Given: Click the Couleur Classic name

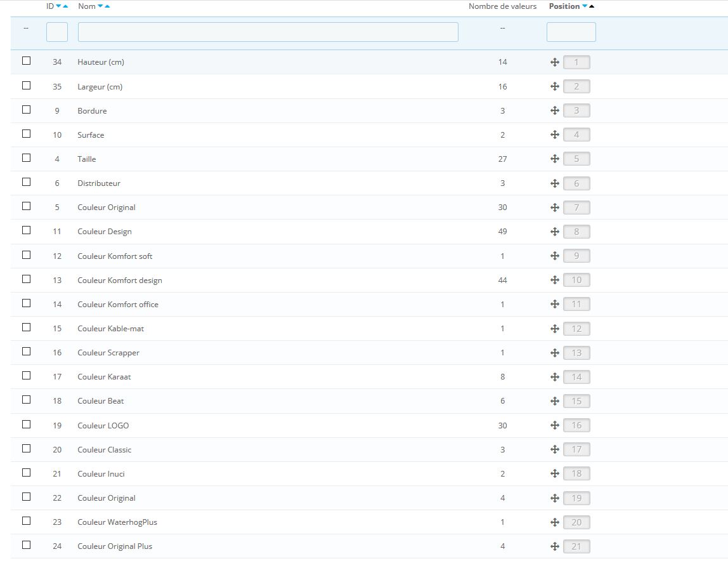Looking at the screenshot, I should tap(105, 450).
